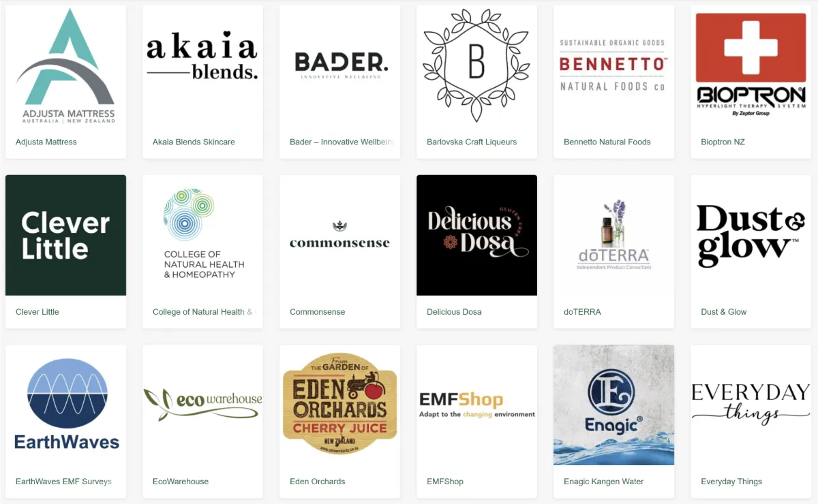Click the EarthWaves EMF Surveys link
The height and width of the screenshot is (504, 818).
(x=63, y=482)
